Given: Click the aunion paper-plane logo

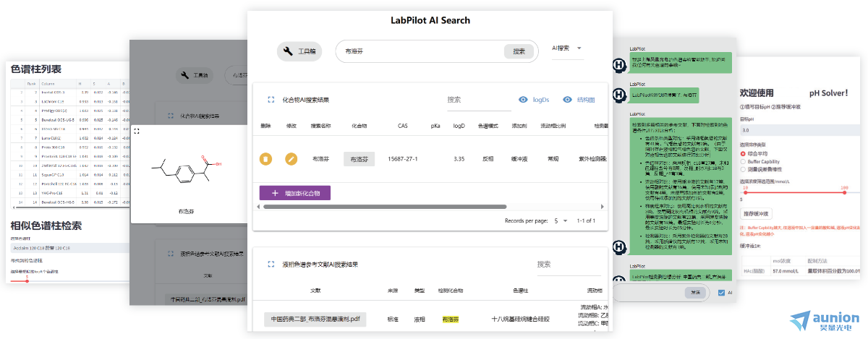Looking at the screenshot, I should [801, 320].
